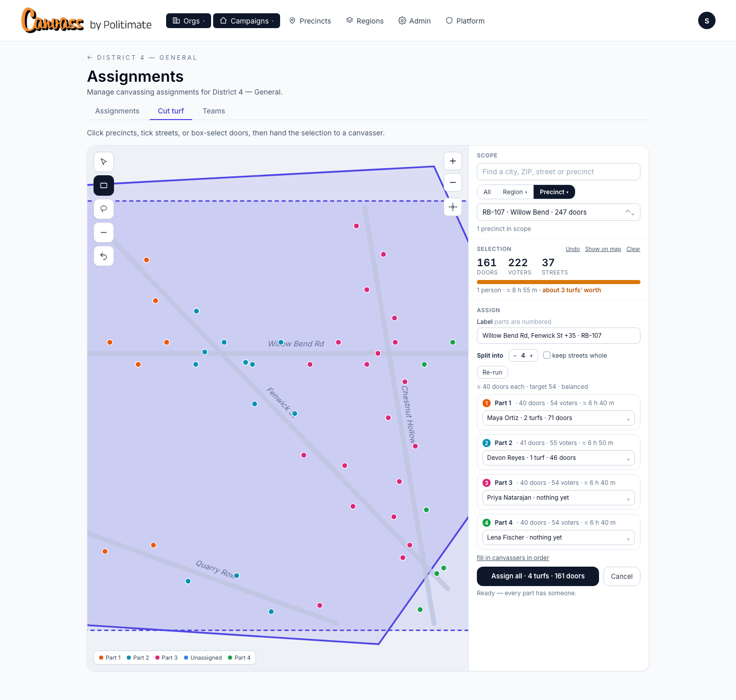Open the user avatar S menu
Screen dimensions: 736x700
(x=707, y=20)
